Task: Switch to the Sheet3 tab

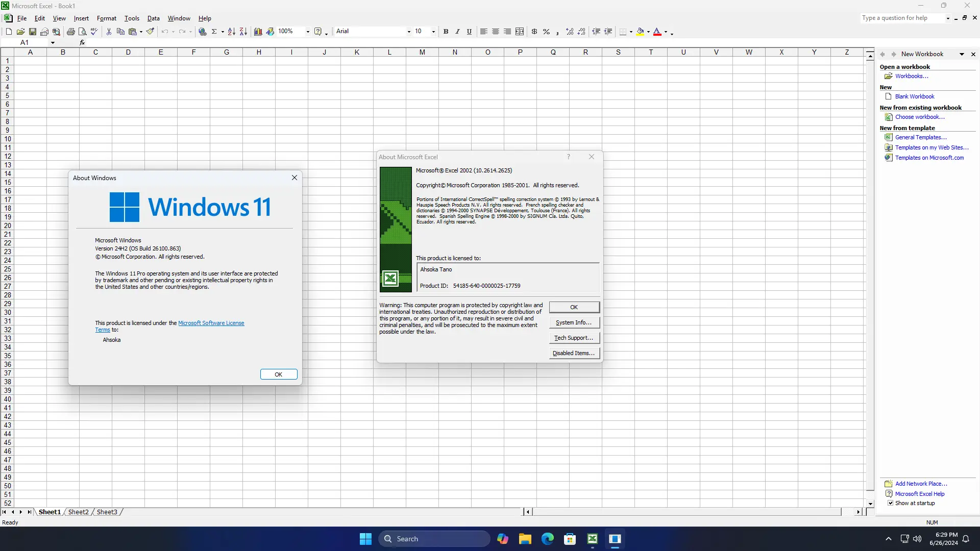Action: 107,512
